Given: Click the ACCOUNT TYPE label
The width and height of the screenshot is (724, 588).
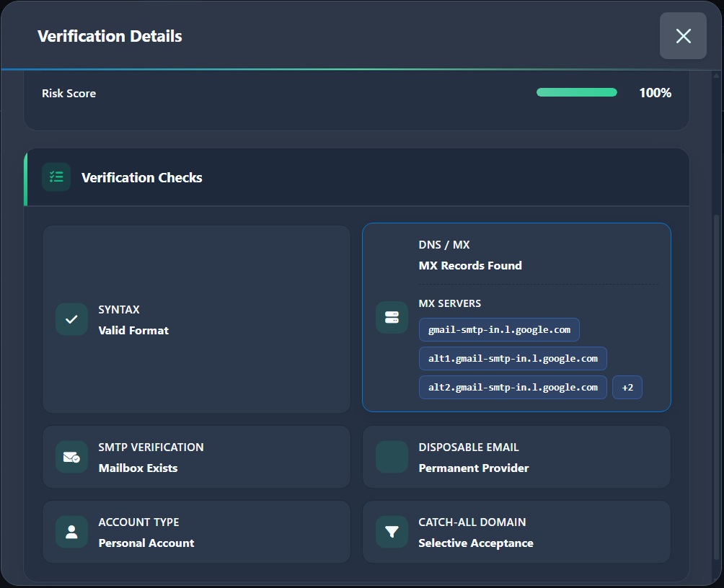Looking at the screenshot, I should click(138, 522).
